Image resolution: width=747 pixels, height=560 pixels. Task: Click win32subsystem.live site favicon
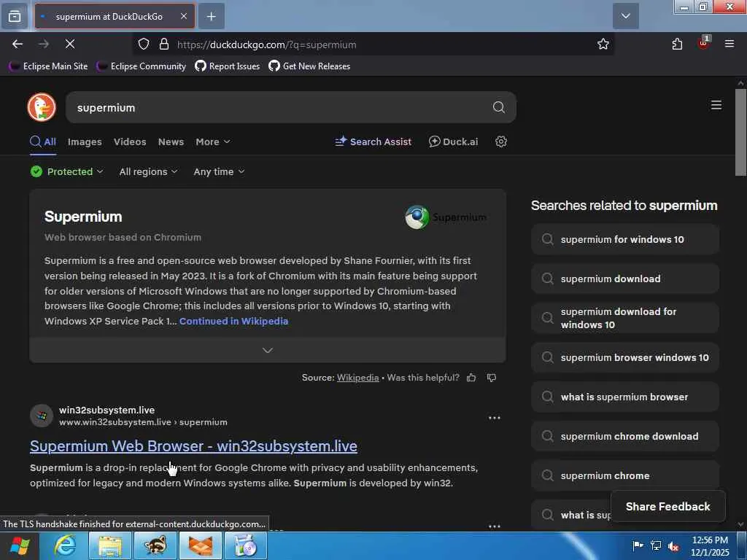(42, 416)
